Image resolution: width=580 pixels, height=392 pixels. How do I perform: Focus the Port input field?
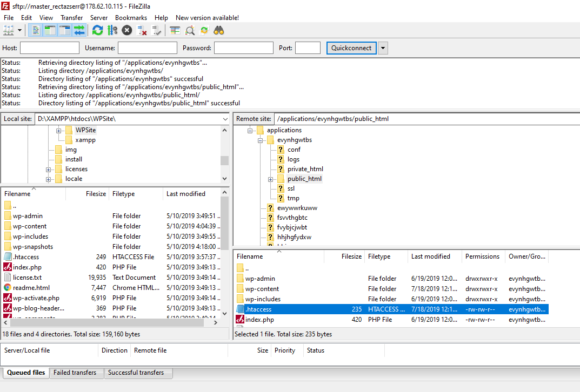coord(308,48)
